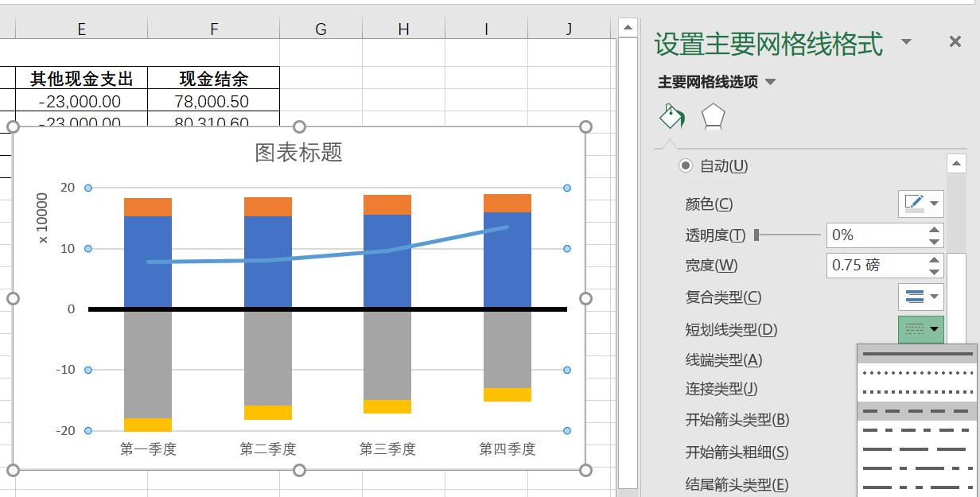Image resolution: width=980 pixels, height=497 pixels.
Task: Click the 透明度 slider track
Action: click(x=787, y=235)
